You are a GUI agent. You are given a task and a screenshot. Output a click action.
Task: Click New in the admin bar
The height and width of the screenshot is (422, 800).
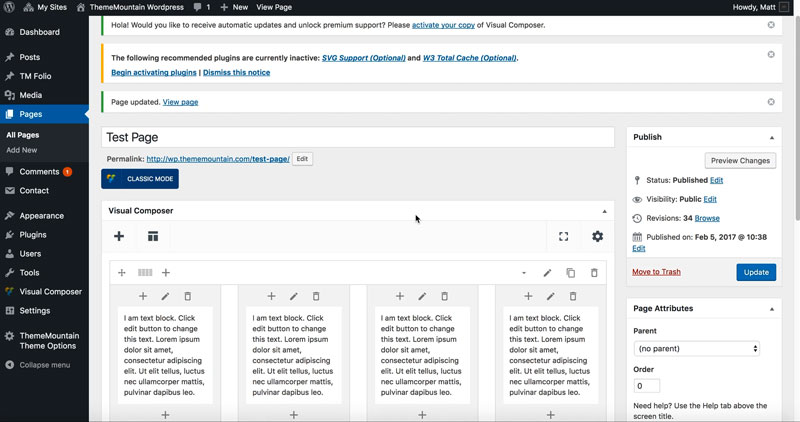[x=234, y=7]
